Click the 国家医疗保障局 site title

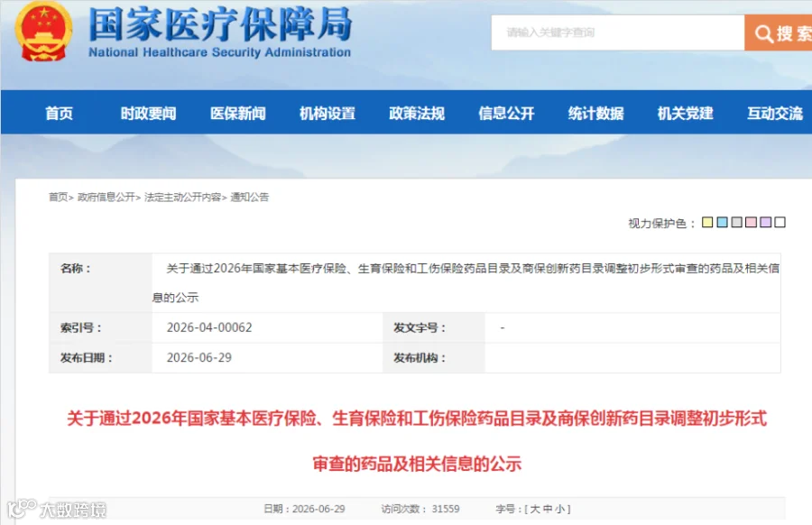point(221,23)
